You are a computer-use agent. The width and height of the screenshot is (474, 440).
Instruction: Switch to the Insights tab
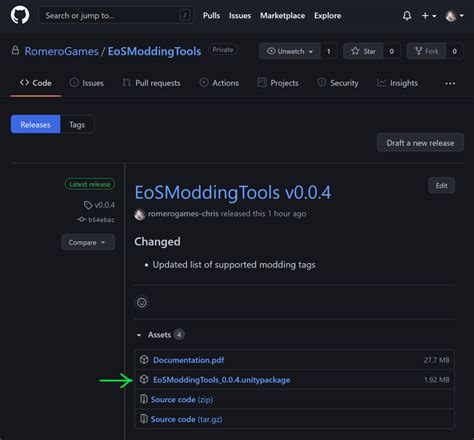coord(397,83)
